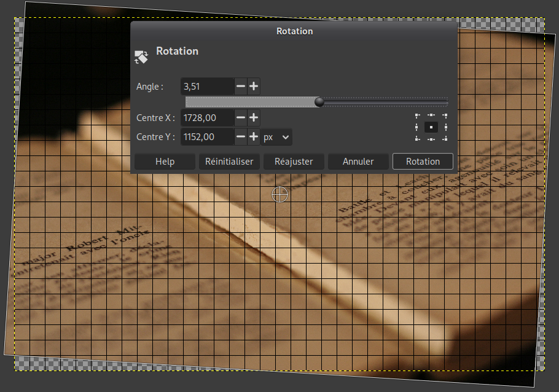Increase Centre Y with plus button
The width and height of the screenshot is (559, 392).
[x=253, y=137]
